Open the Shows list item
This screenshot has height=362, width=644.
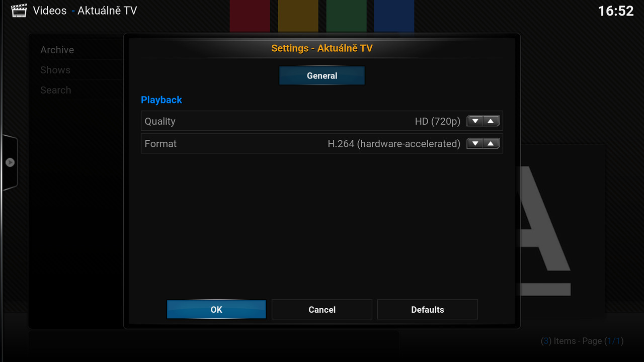55,70
